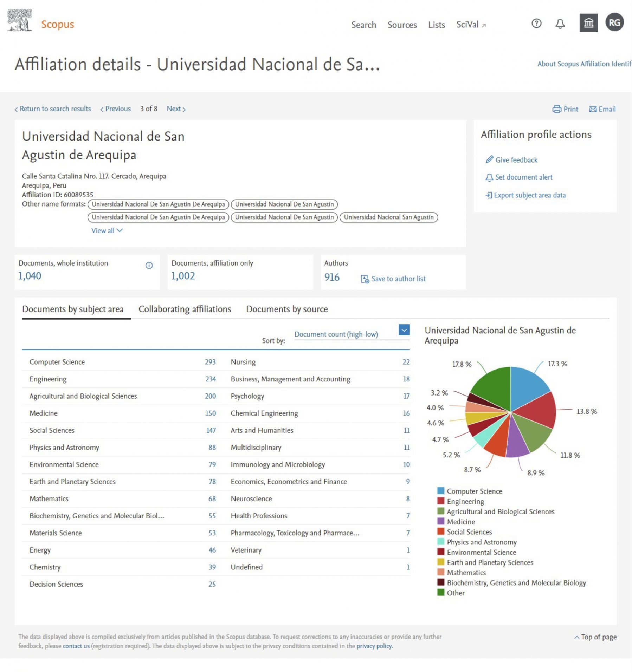Select Document count (high-low) sort field
The height and width of the screenshot is (672, 632).
click(336, 334)
